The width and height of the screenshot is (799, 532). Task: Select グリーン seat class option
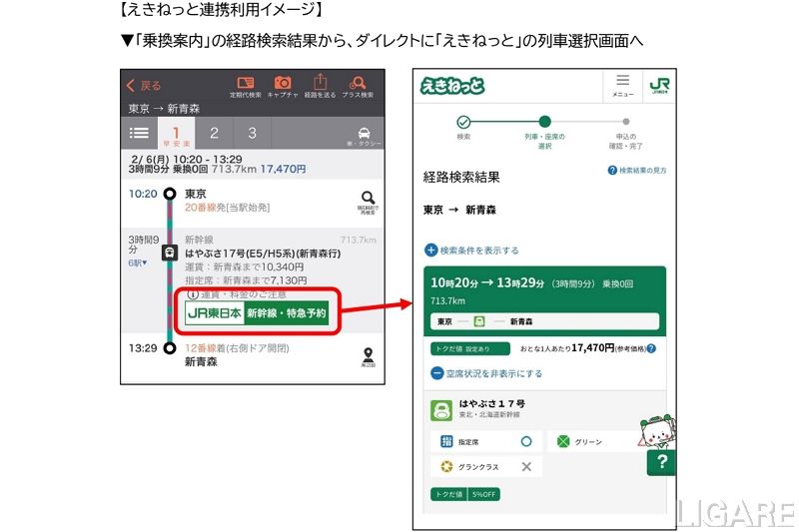tap(591, 440)
